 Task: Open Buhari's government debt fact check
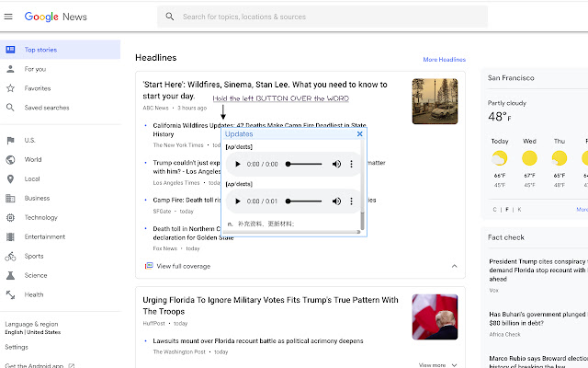coord(538,318)
